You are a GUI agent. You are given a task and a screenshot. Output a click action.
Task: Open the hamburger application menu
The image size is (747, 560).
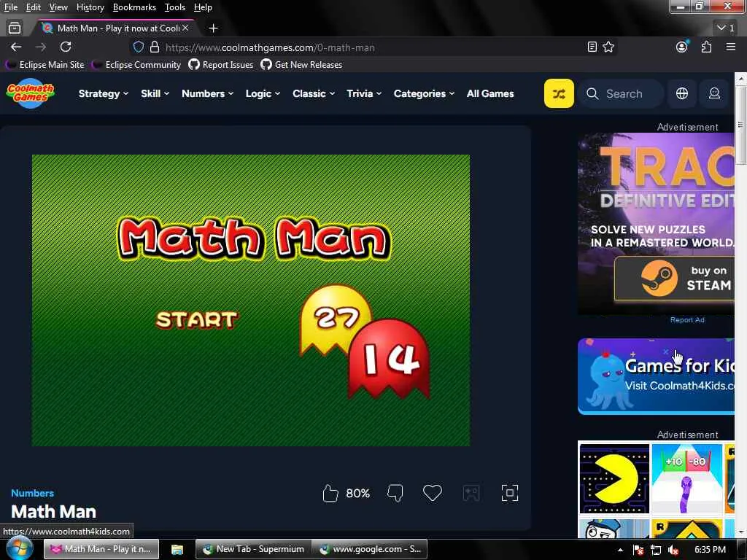click(730, 47)
